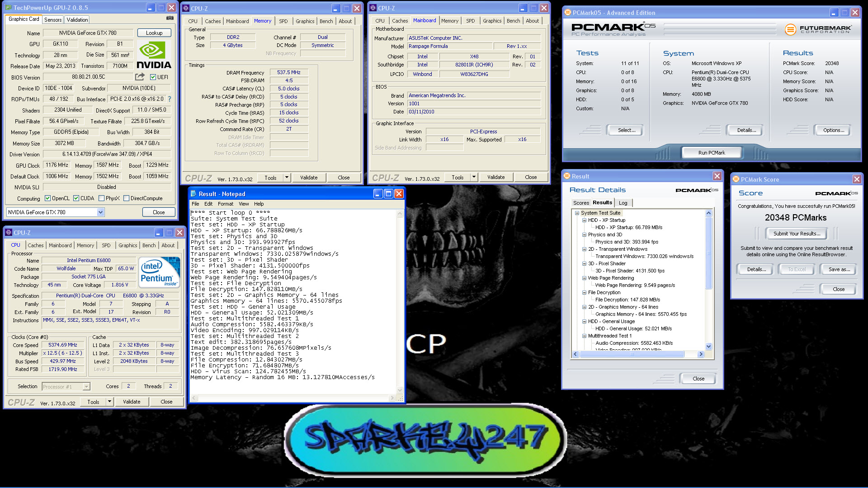Click the Lookup button in GPU-Z
868x488 pixels.
pos(154,33)
